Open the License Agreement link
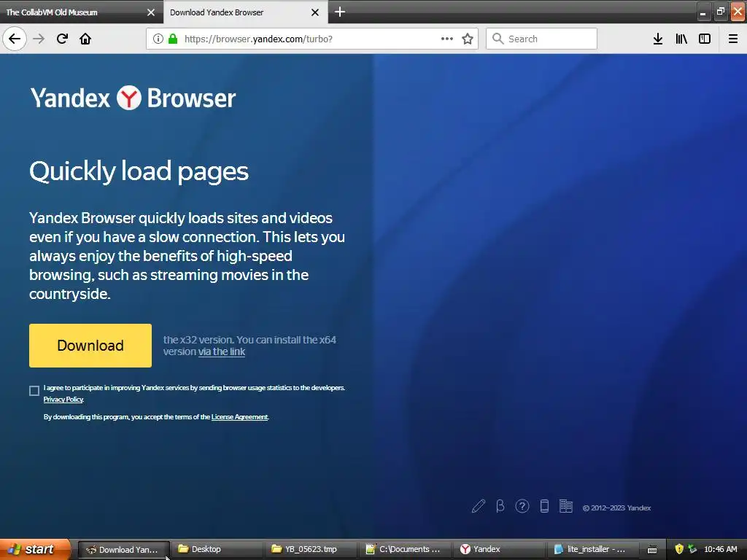This screenshot has width=747, height=560. [239, 416]
